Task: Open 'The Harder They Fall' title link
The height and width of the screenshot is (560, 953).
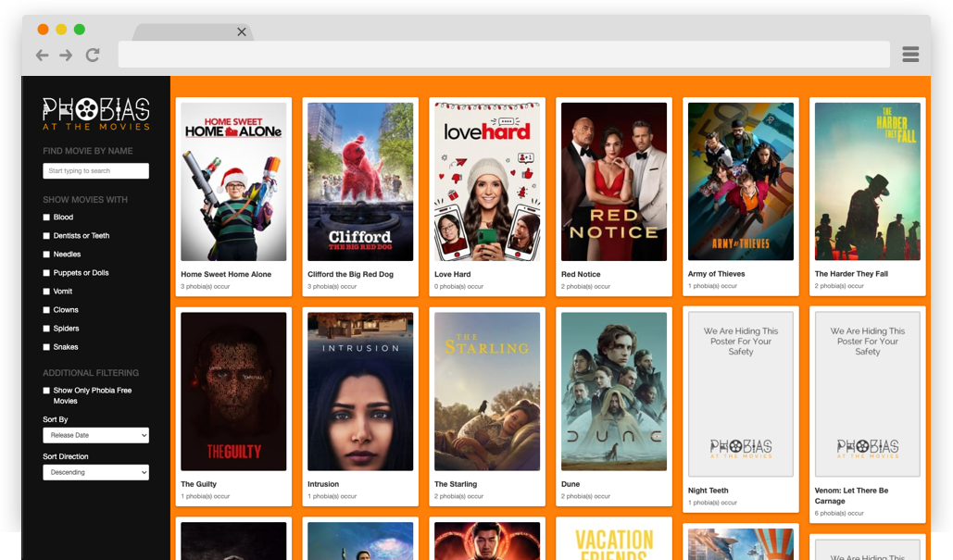Action: click(851, 274)
